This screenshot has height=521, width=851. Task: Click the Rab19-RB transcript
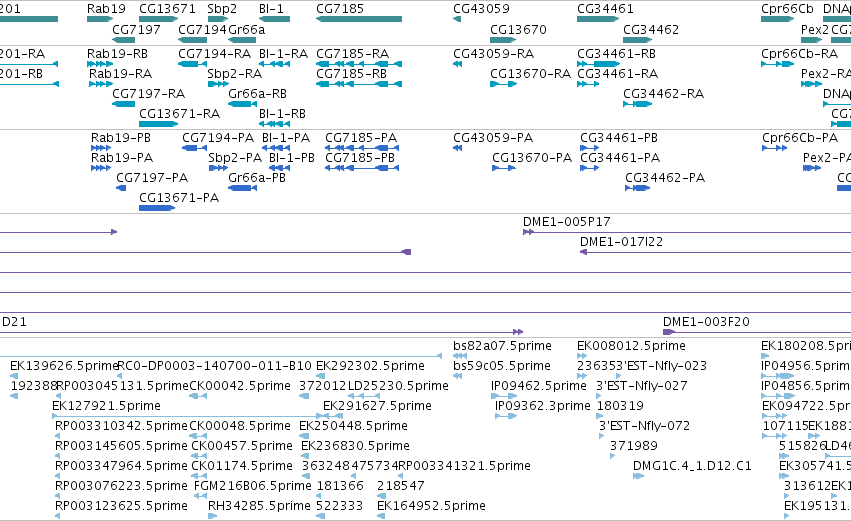click(100, 64)
